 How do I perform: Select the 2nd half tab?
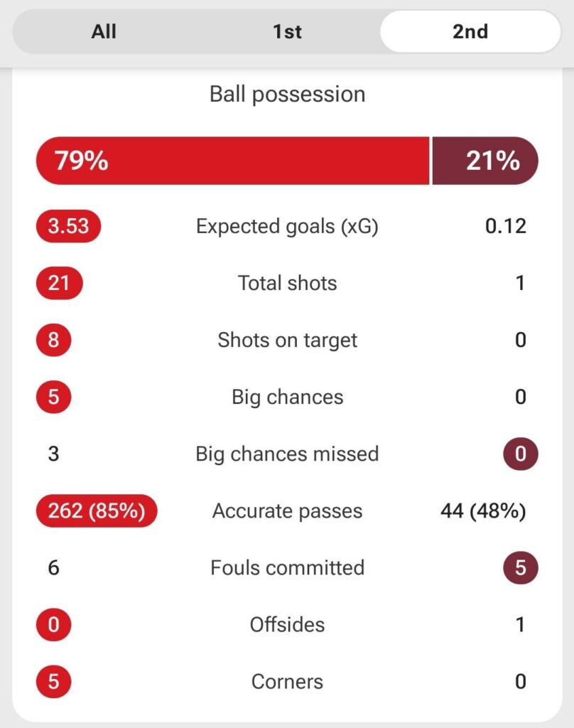click(470, 31)
